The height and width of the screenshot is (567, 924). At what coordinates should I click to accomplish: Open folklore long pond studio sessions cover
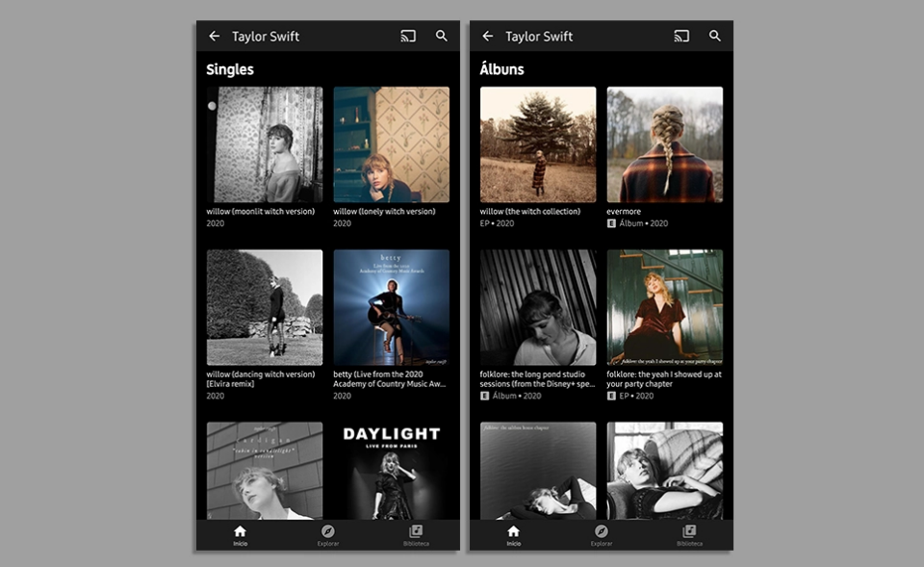(538, 307)
